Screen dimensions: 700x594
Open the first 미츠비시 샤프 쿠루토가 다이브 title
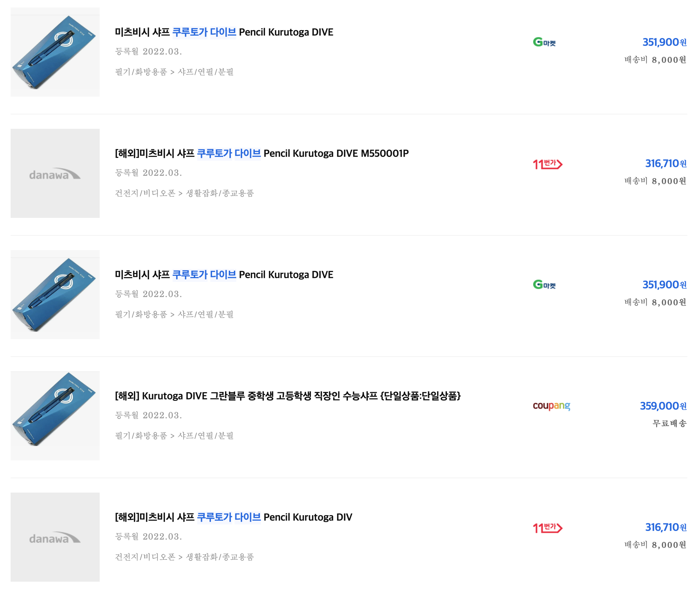[x=224, y=32]
